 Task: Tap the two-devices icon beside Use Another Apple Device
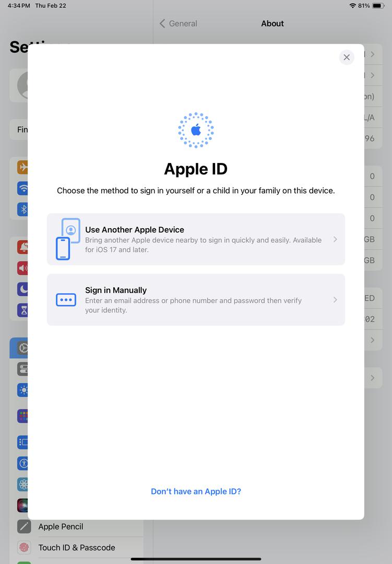click(x=68, y=239)
